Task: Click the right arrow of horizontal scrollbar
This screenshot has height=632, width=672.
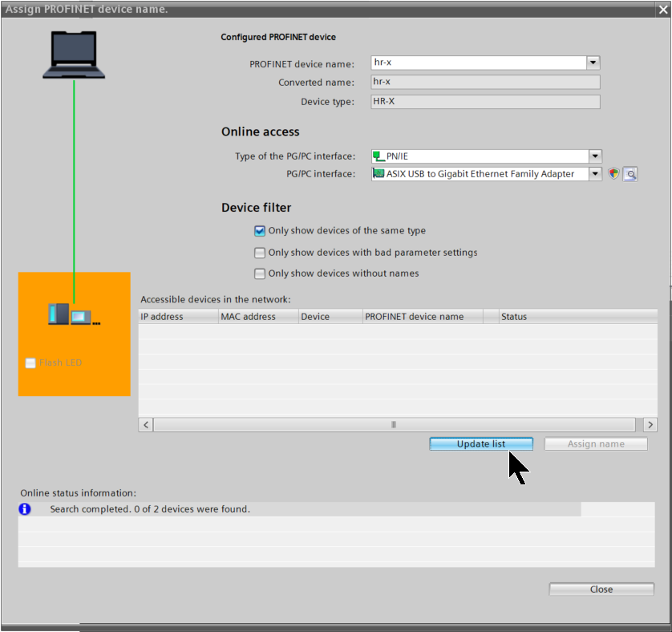Action: pos(650,424)
